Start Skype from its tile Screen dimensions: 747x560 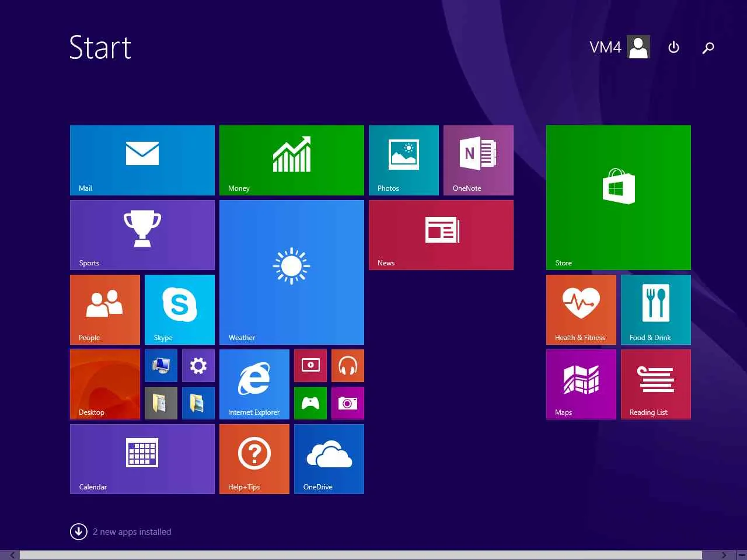pyautogui.click(x=180, y=310)
